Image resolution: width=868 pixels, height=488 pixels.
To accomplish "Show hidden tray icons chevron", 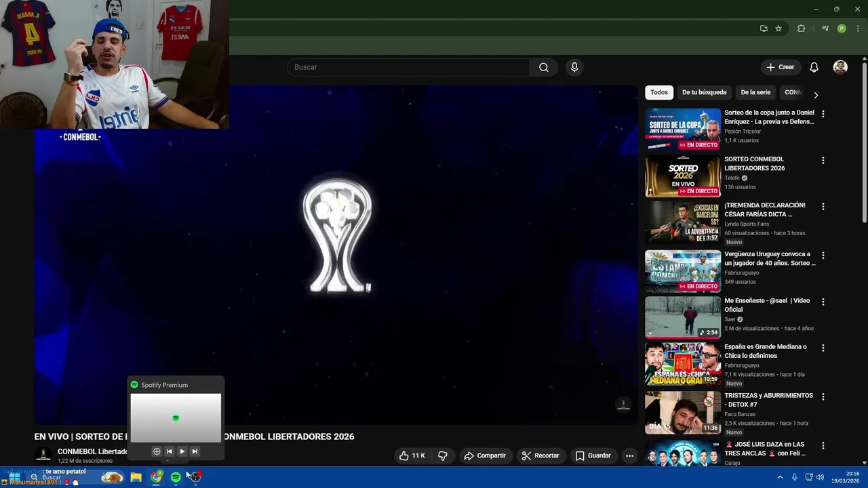I will (780, 477).
